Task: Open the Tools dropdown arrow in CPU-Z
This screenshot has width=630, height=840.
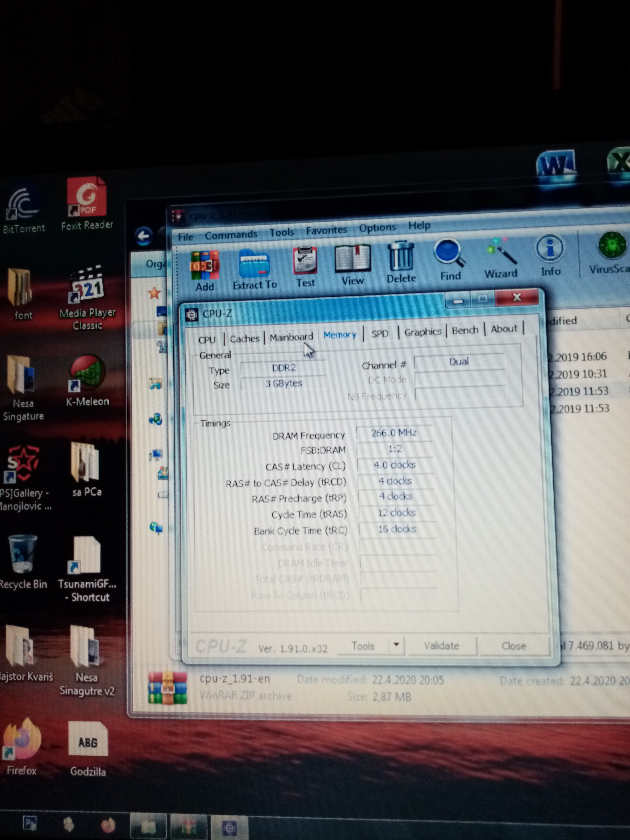Action: pyautogui.click(x=396, y=644)
